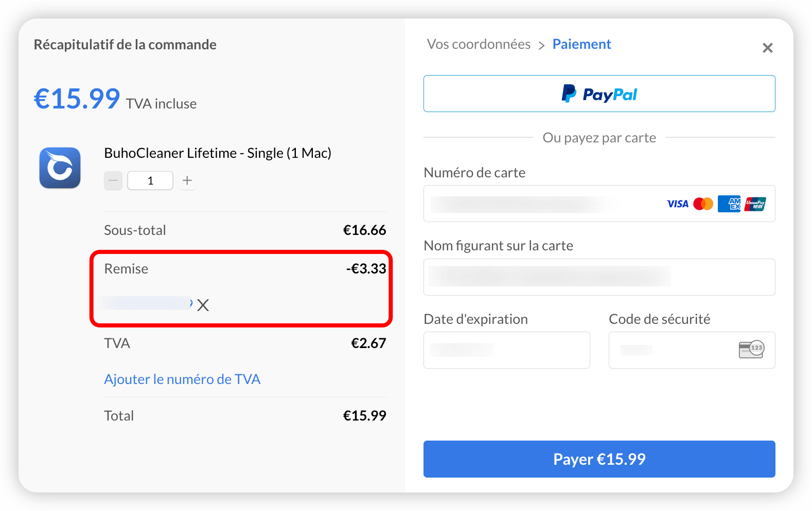The image size is (812, 511).
Task: Select the Paiement step
Action: coord(581,44)
